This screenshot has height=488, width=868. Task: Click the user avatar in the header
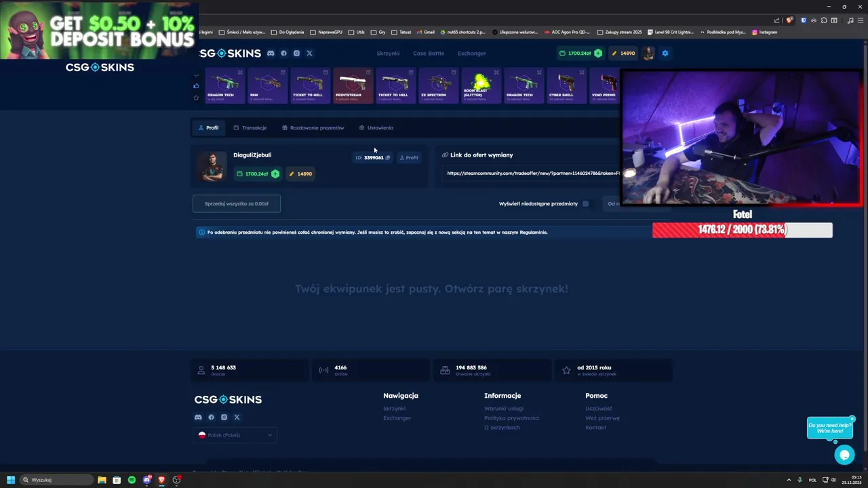point(648,53)
